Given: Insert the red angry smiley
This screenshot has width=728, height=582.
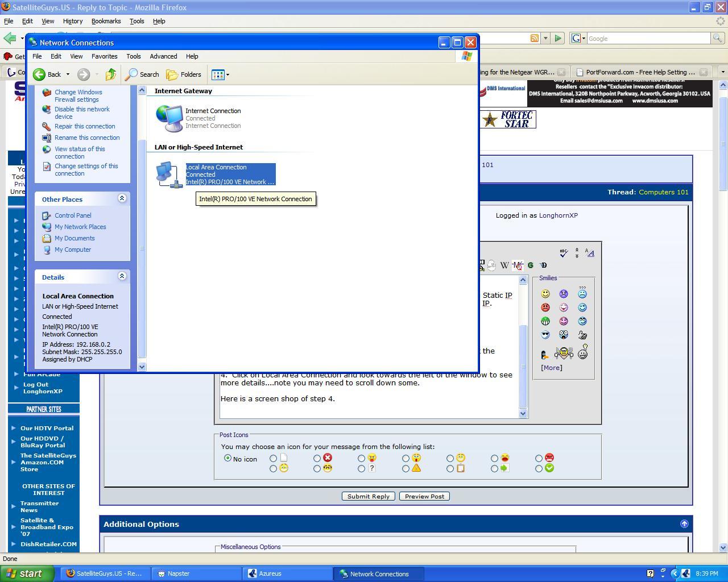Looking at the screenshot, I should click(x=545, y=307).
